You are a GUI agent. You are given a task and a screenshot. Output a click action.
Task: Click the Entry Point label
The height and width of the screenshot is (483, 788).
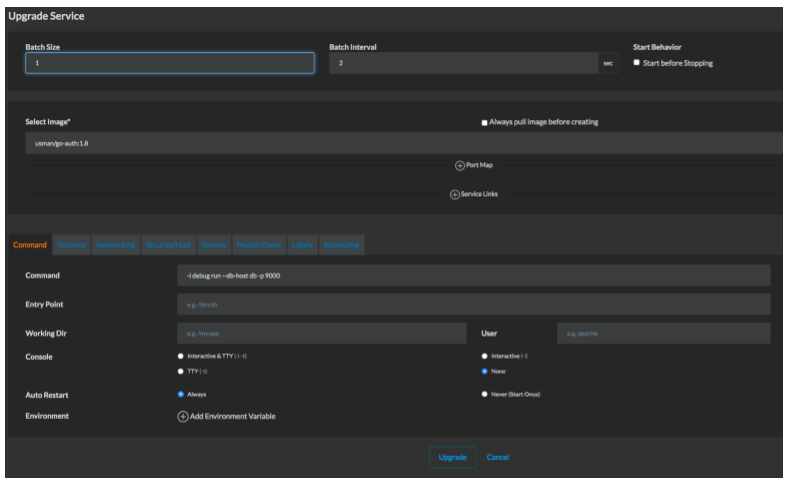pos(44,304)
